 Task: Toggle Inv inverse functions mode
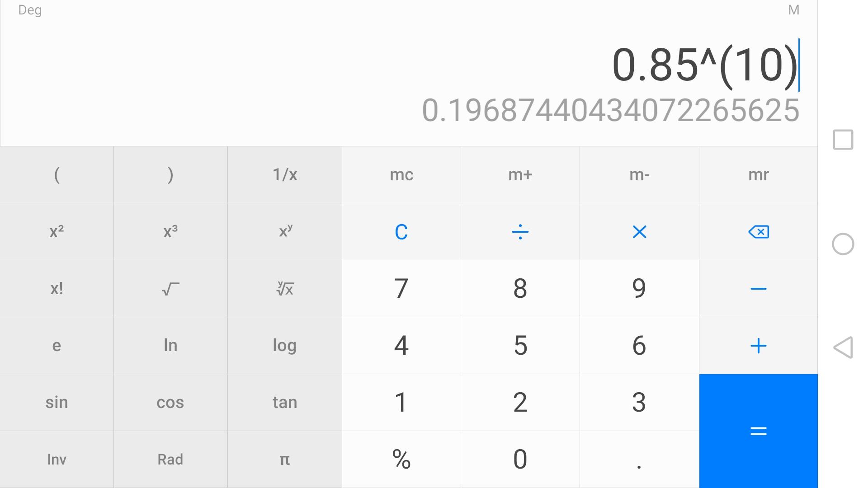pos(57,460)
